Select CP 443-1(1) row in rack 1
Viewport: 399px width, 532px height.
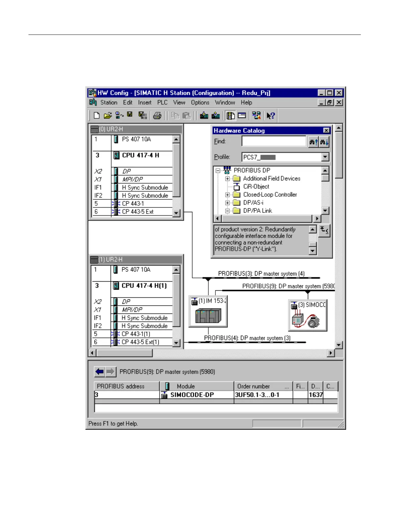[x=132, y=334]
